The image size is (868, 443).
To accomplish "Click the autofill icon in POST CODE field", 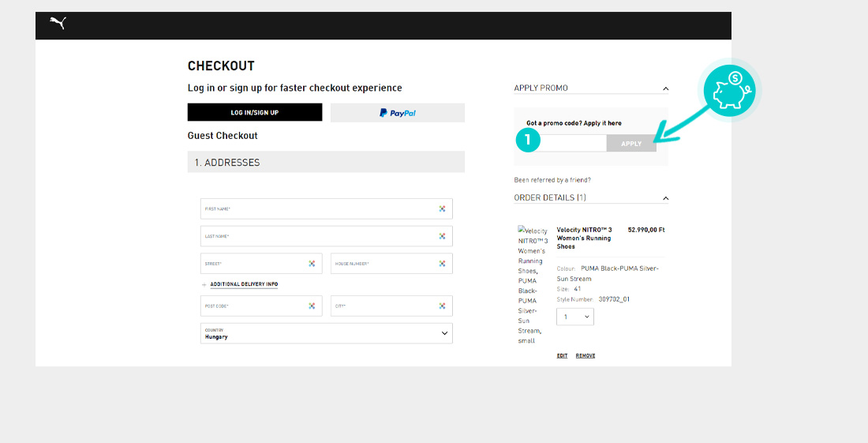I will coord(312,306).
